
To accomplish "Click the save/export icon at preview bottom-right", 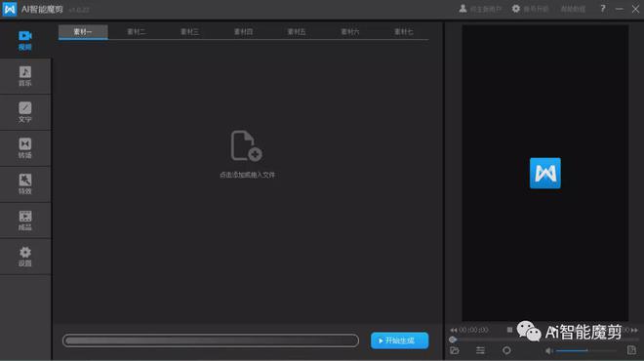I will (x=631, y=350).
